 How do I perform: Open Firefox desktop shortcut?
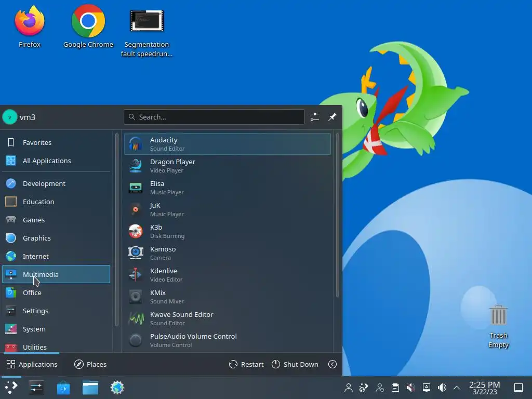point(30,26)
